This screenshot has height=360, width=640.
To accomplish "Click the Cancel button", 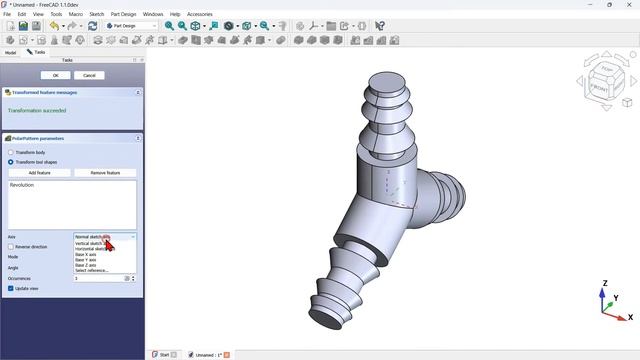I will click(89, 76).
